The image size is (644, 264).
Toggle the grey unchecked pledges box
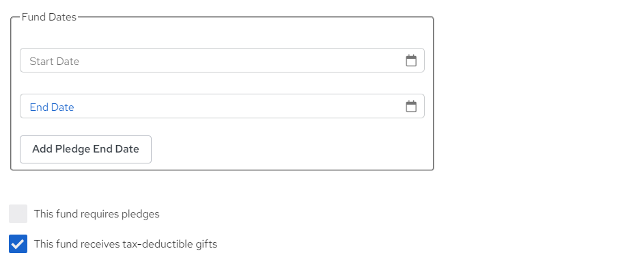18,214
